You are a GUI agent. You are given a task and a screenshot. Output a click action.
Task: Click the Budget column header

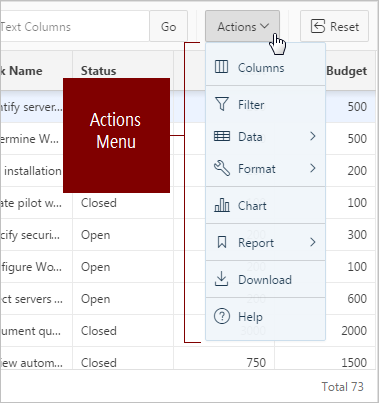coord(347,71)
